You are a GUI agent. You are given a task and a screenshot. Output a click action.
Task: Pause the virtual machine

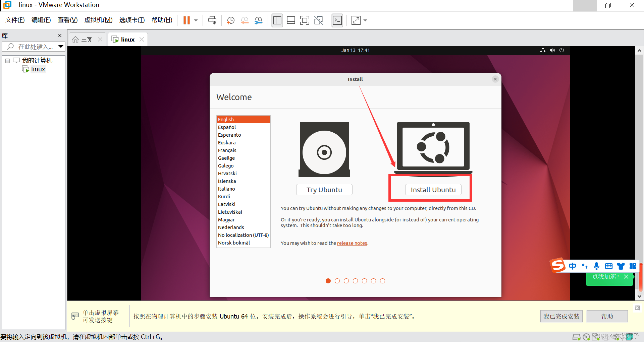[186, 20]
